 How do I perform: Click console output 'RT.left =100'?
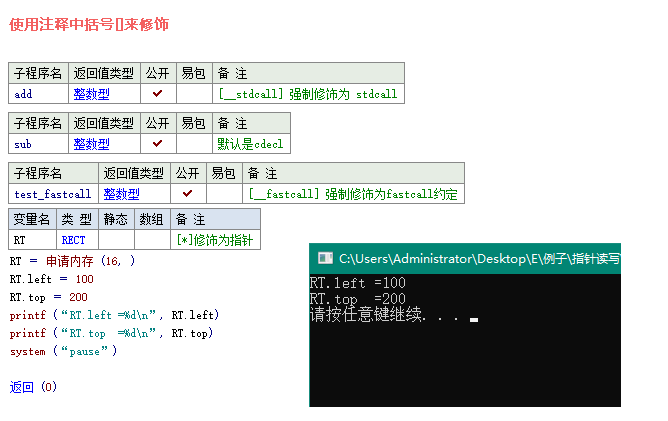[358, 283]
